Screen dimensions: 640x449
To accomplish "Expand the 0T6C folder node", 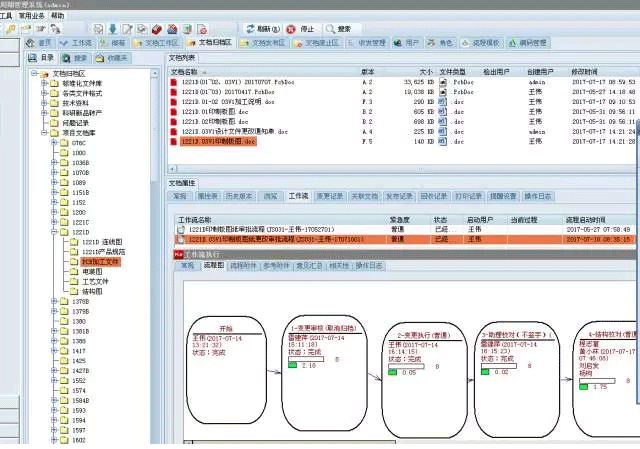I will [53, 143].
